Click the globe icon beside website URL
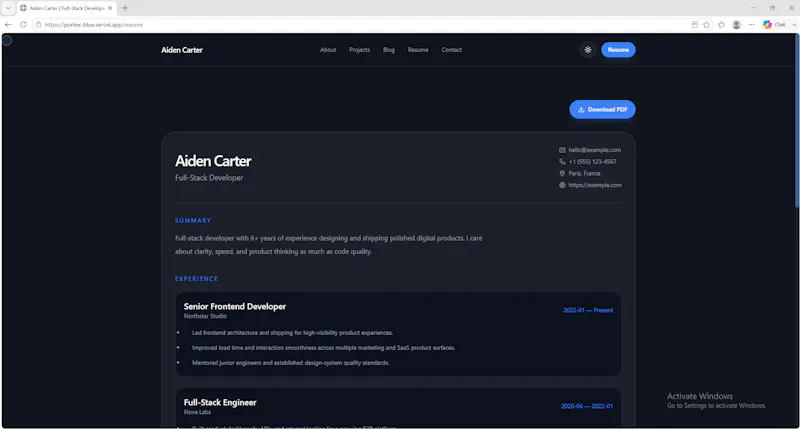This screenshot has height=429, width=800. coord(562,185)
